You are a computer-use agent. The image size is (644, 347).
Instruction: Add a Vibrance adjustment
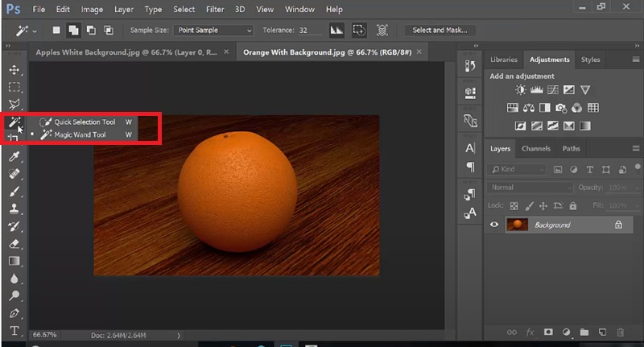tap(585, 90)
